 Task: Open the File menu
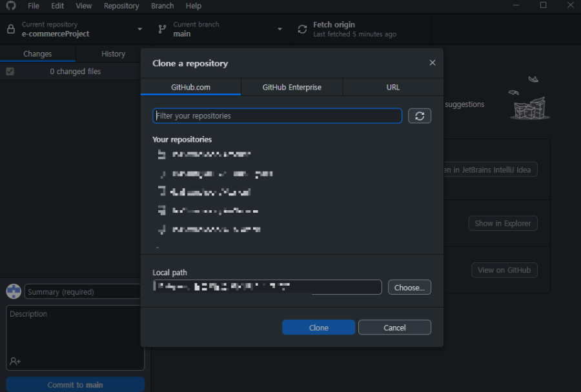coord(34,6)
